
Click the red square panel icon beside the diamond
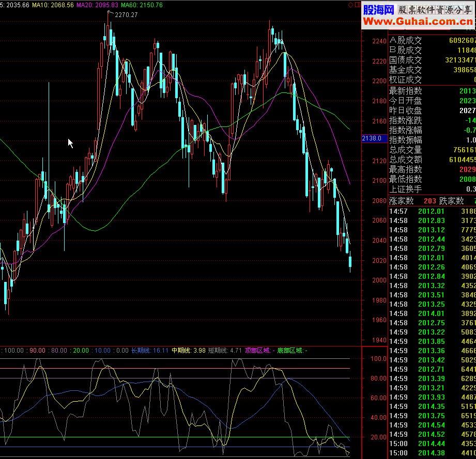[356, 5]
